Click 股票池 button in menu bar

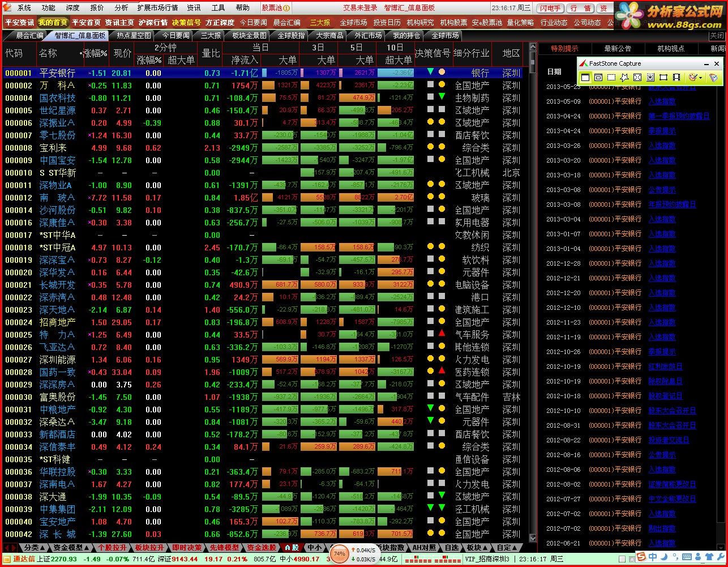(x=276, y=8)
